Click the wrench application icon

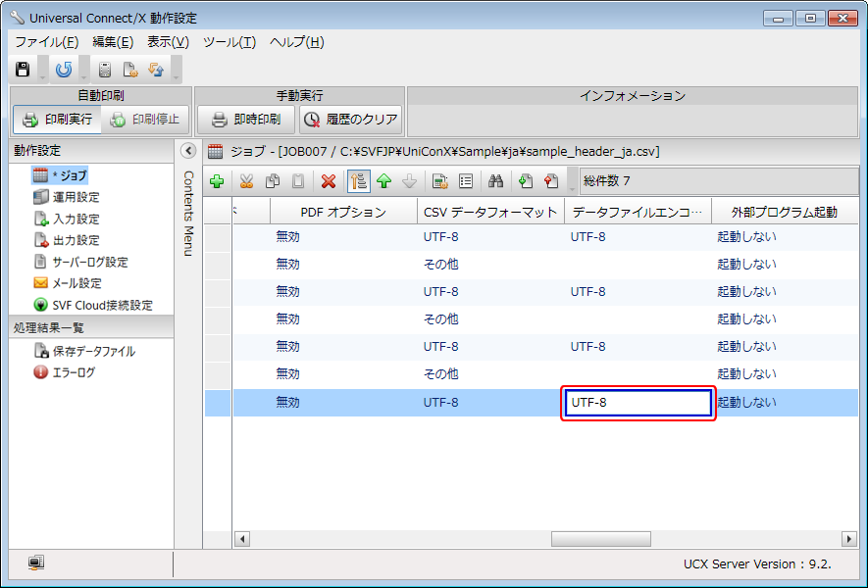click(17, 18)
